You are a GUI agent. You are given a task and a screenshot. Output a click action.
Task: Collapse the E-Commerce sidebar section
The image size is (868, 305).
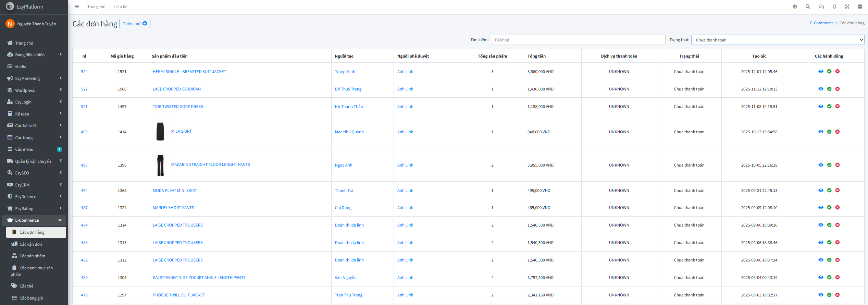click(x=34, y=220)
